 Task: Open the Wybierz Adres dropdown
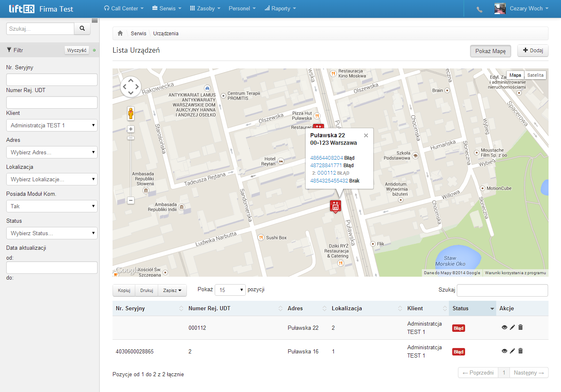(52, 152)
